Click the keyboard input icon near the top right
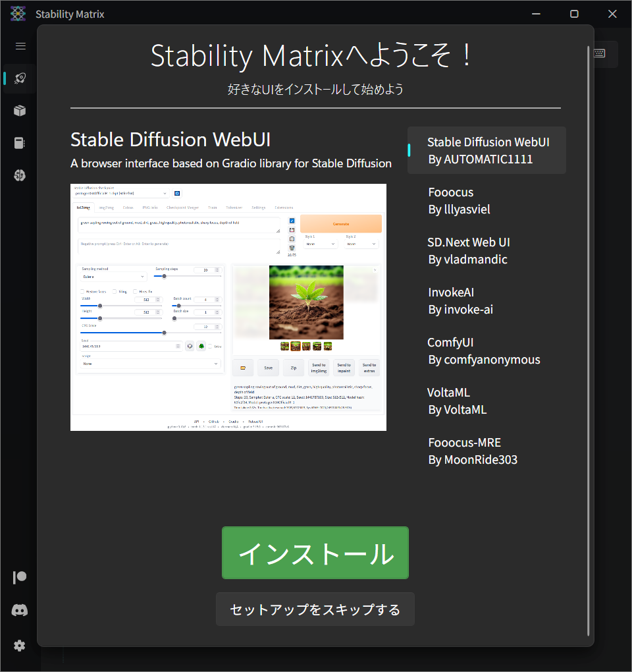This screenshot has height=672, width=632. (x=598, y=54)
